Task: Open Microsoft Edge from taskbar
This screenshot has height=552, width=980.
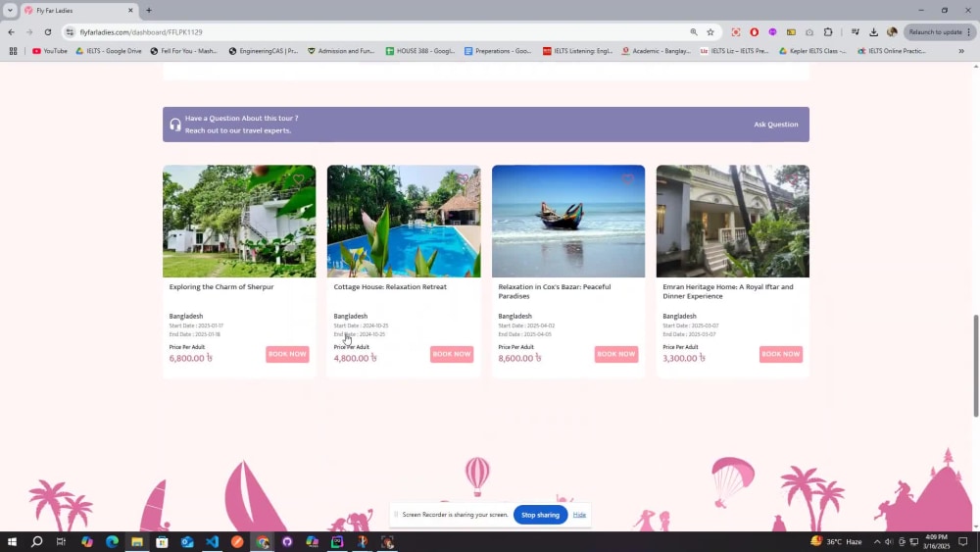Action: pyautogui.click(x=112, y=541)
